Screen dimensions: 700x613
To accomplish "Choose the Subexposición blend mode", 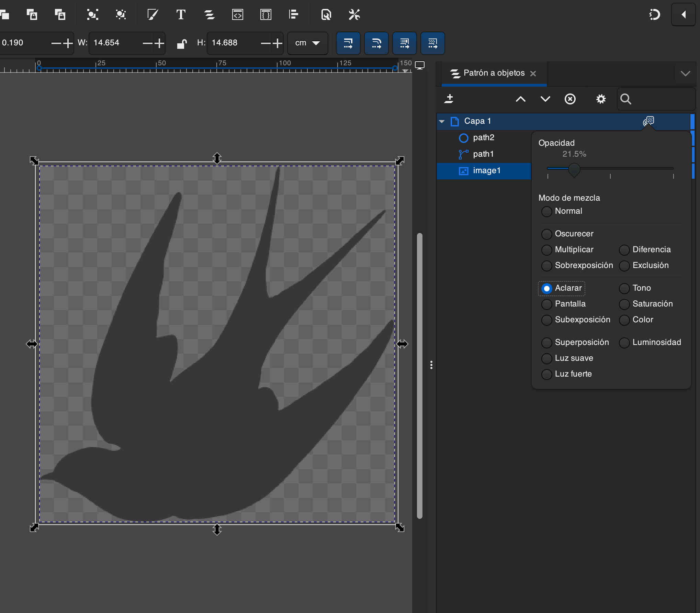I will coord(576,320).
